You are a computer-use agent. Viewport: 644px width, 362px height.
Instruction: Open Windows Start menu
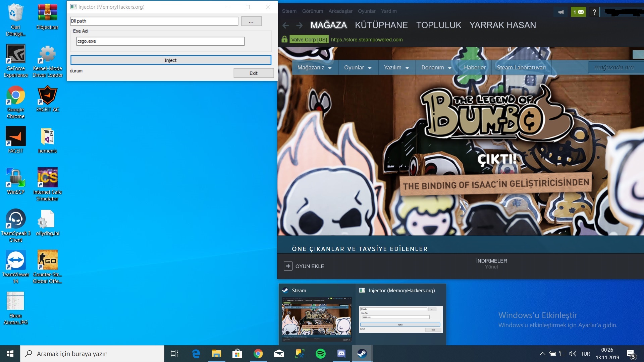coord(10,354)
